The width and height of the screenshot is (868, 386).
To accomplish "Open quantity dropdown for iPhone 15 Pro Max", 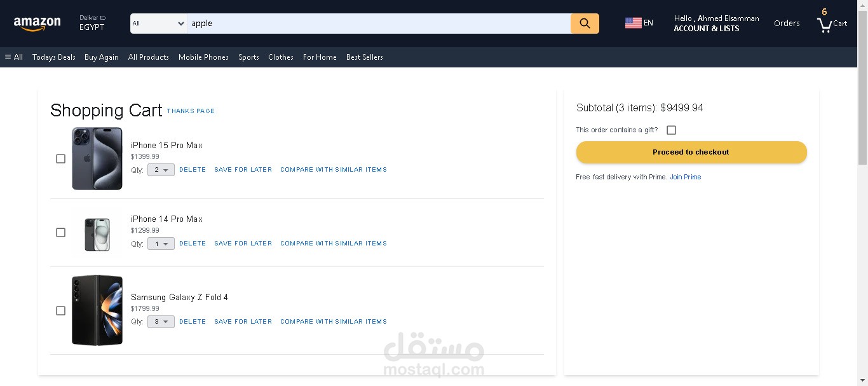I will 161,170.
